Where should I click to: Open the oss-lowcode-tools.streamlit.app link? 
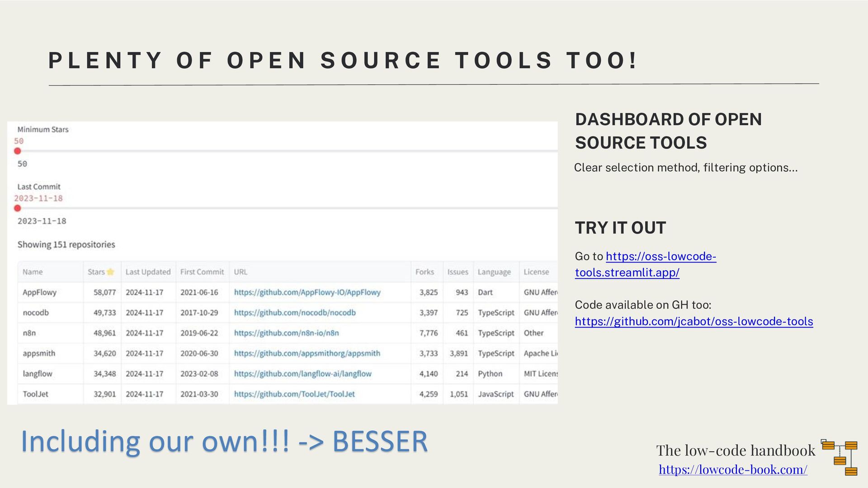click(x=646, y=264)
